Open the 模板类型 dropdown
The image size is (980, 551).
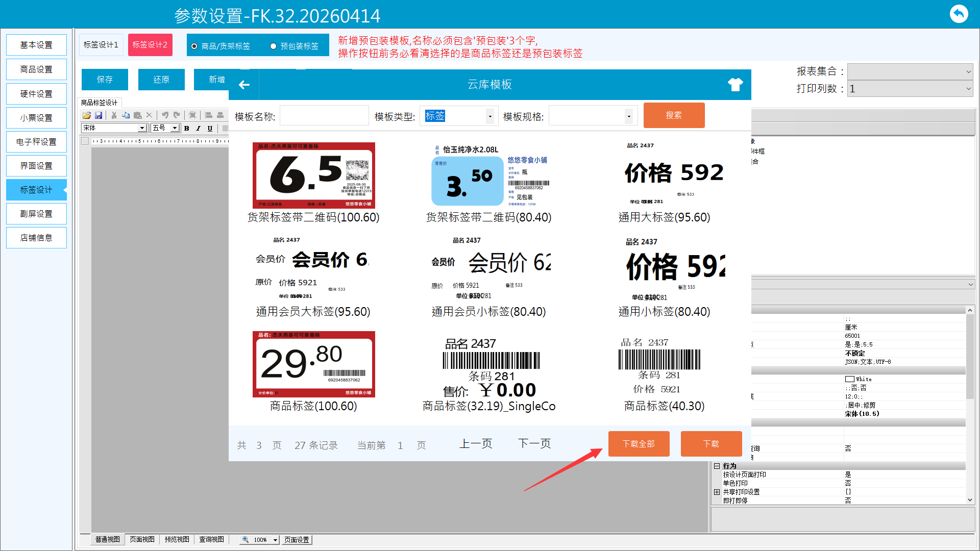(x=489, y=116)
